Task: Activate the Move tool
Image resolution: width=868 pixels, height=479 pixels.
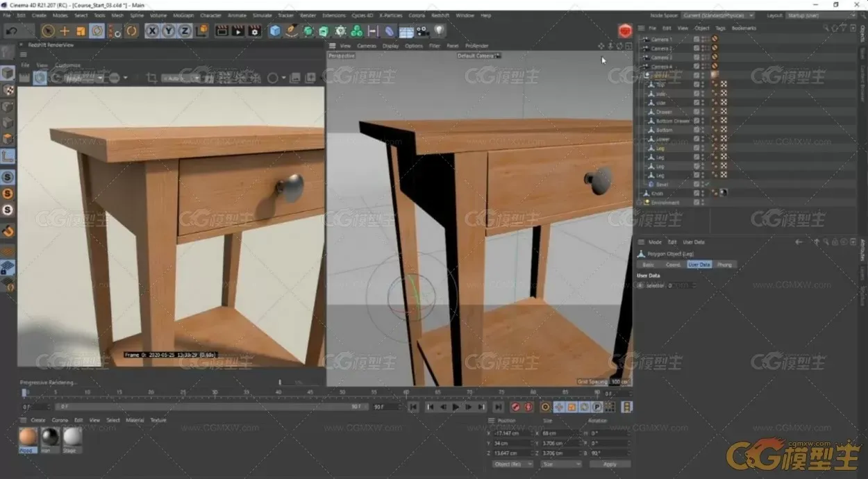Action: 65,31
